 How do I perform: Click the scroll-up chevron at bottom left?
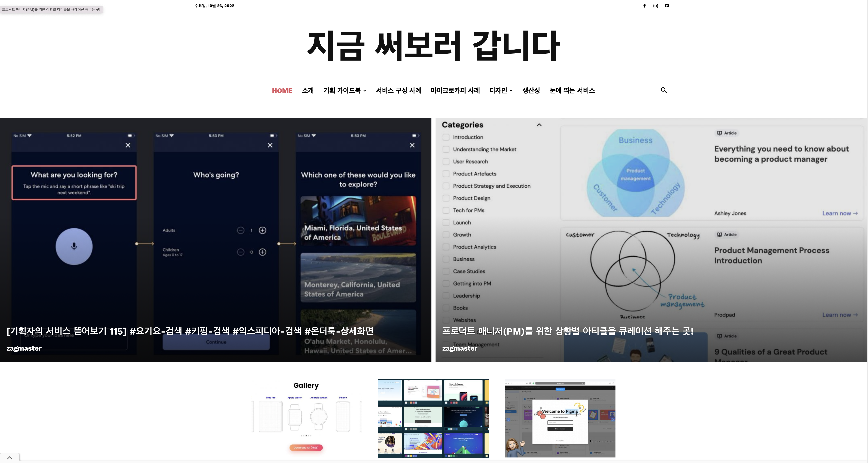pyautogui.click(x=9, y=458)
